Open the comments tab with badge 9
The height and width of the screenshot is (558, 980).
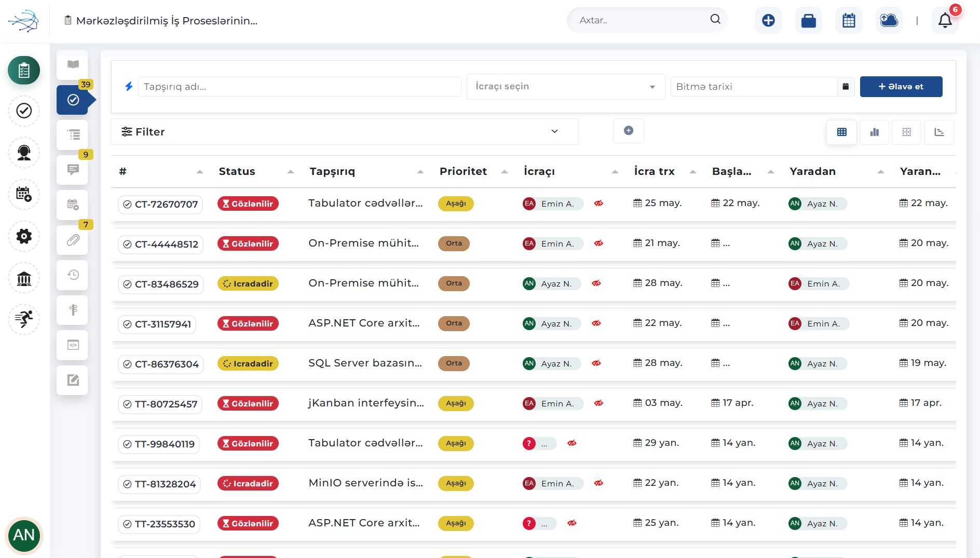pos(73,169)
